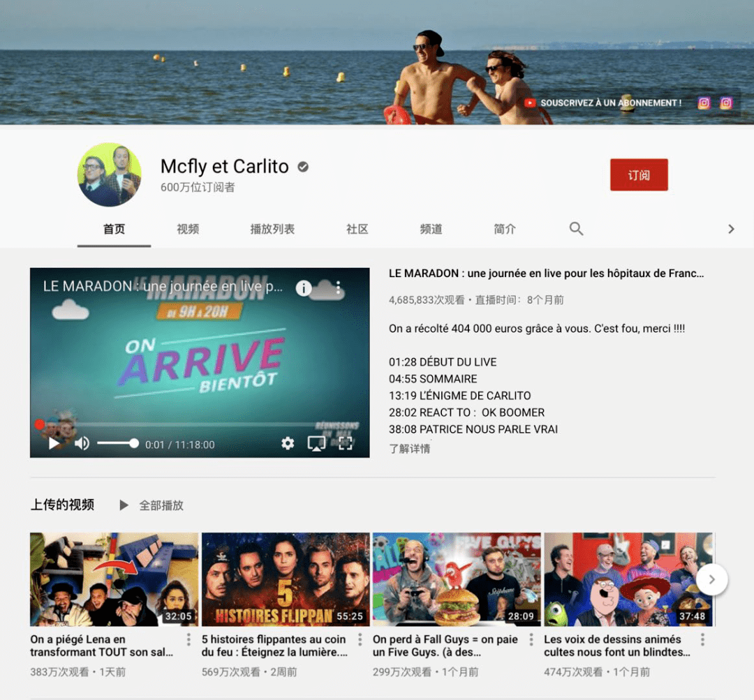Show video info icon on featured player

click(x=304, y=288)
